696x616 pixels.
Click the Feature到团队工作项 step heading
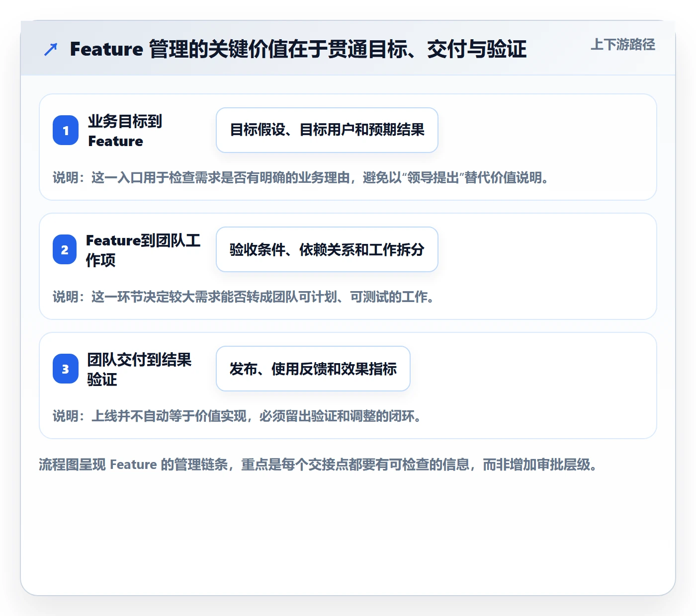click(x=143, y=250)
